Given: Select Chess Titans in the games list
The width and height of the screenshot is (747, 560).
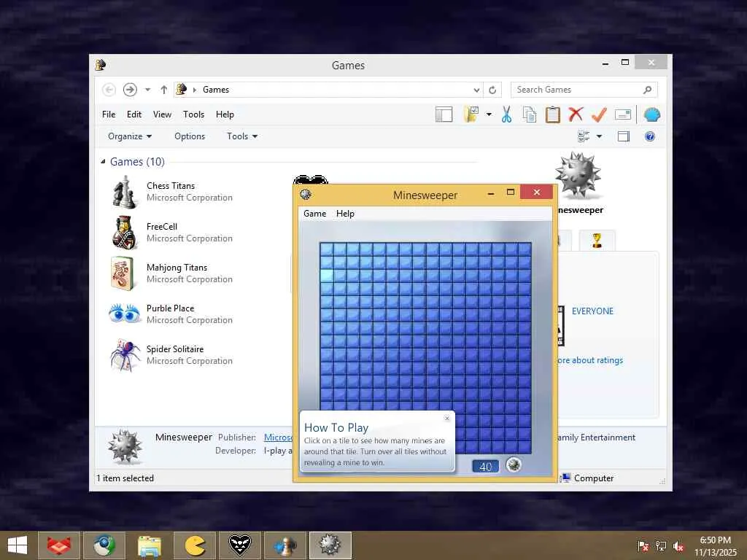Looking at the screenshot, I should [171, 192].
